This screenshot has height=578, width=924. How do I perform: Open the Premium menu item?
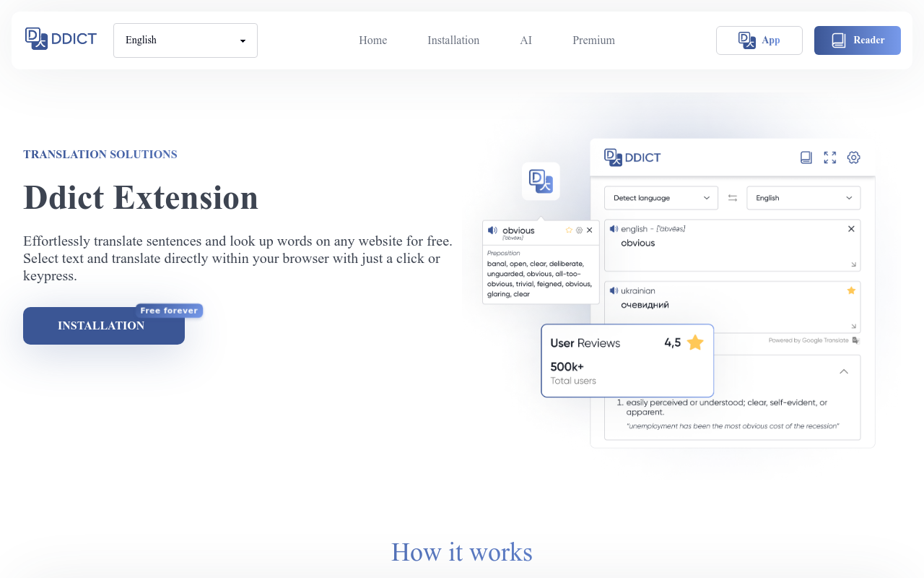click(593, 40)
